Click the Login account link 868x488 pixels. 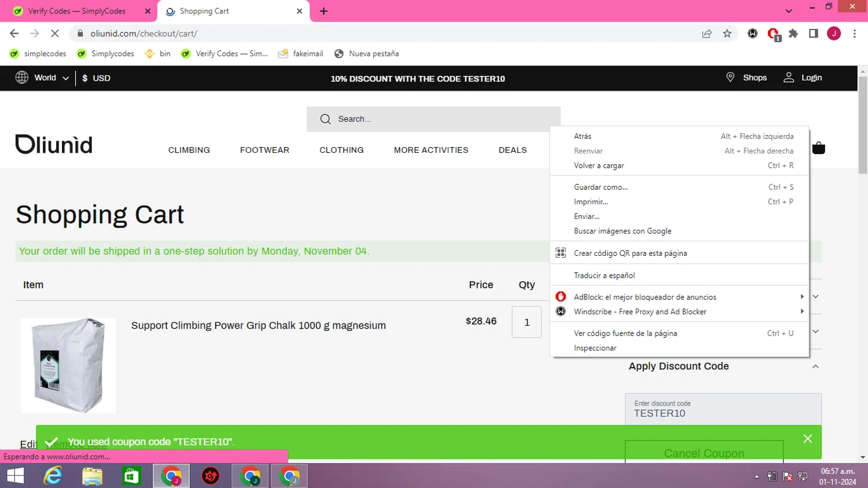pos(803,78)
